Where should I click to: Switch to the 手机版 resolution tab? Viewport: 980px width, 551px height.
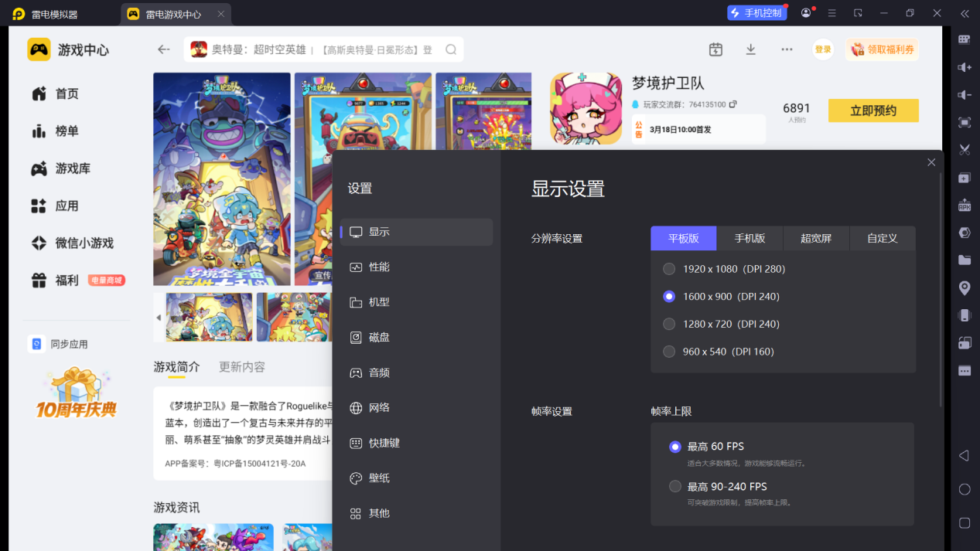(750, 238)
